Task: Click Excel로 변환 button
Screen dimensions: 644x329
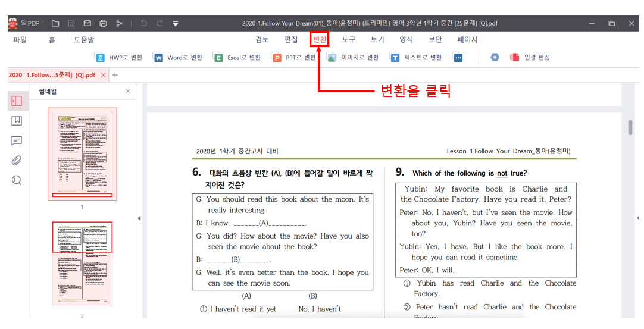Action: (x=237, y=58)
